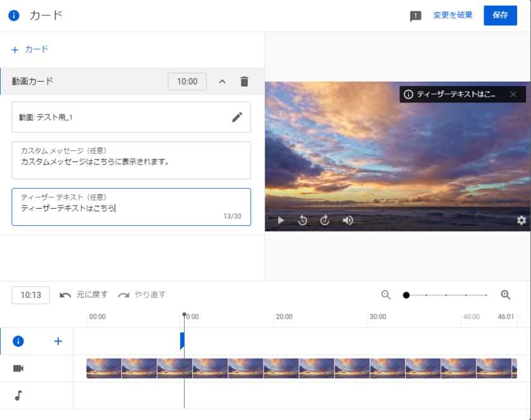Play the video preview
This screenshot has width=531, height=420.
point(281,220)
